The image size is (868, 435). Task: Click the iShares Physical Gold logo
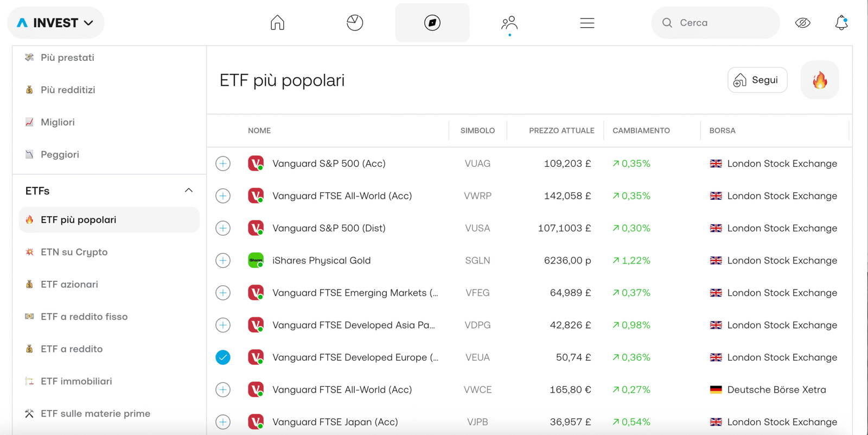[x=256, y=261]
